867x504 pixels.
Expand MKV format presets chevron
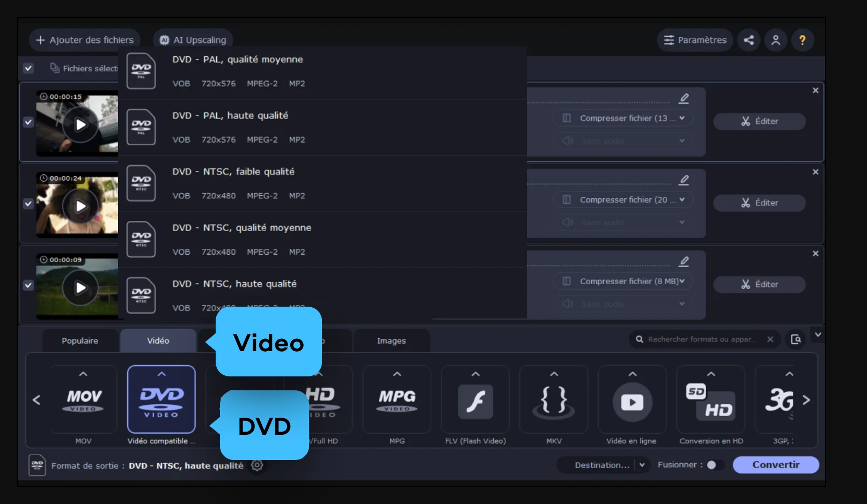point(554,374)
